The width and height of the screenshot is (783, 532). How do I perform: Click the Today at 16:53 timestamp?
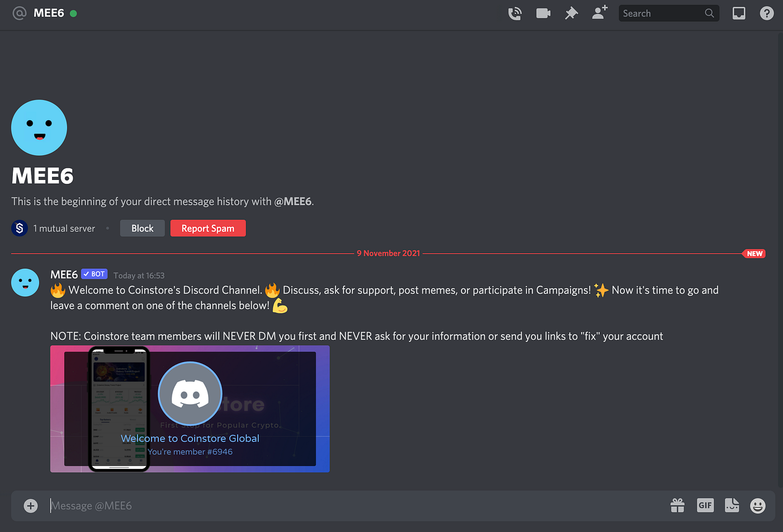tap(139, 275)
